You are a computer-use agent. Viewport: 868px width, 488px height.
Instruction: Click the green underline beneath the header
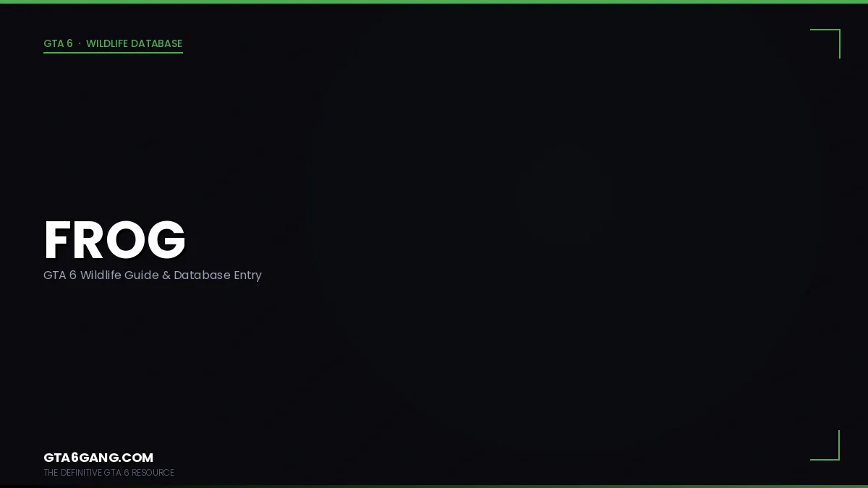(x=113, y=53)
